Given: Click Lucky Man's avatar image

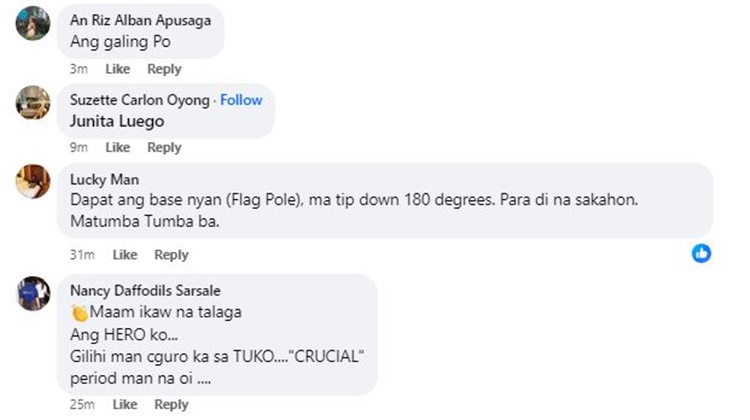Looking at the screenshot, I should pyautogui.click(x=33, y=180).
